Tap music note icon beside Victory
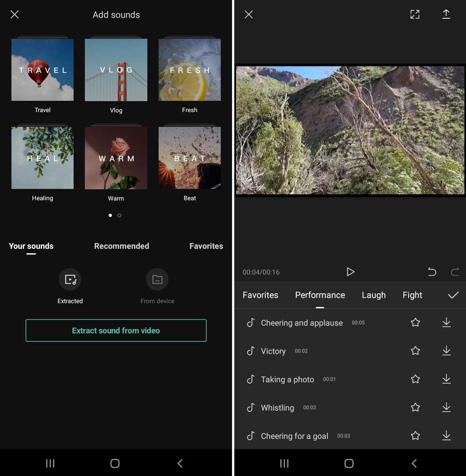466x476 pixels. pyautogui.click(x=251, y=351)
